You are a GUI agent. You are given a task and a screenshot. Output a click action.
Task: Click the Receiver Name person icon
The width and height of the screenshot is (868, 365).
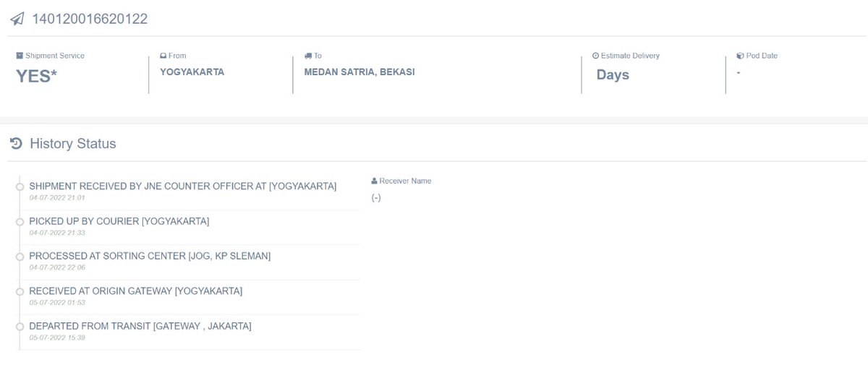374,181
